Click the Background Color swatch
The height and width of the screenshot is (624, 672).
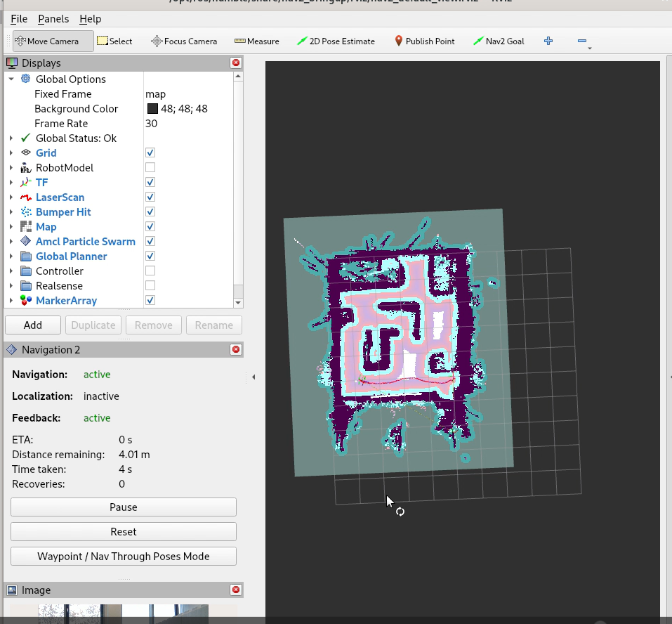152,109
